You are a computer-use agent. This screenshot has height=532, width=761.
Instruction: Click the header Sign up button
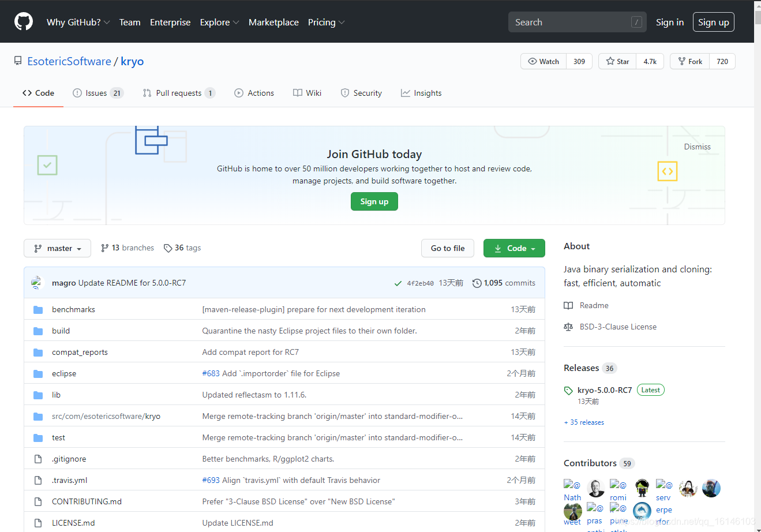coord(714,22)
